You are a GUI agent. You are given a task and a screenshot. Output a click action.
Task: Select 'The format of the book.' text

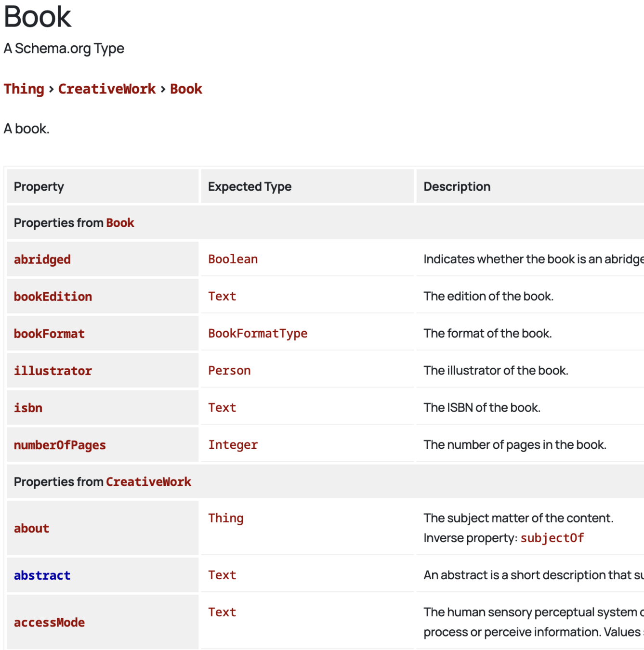(488, 333)
